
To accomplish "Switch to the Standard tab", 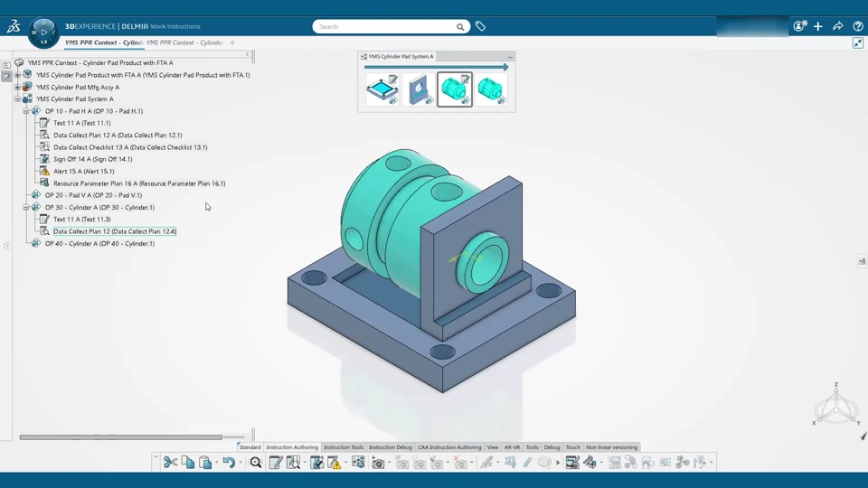I will pos(250,447).
